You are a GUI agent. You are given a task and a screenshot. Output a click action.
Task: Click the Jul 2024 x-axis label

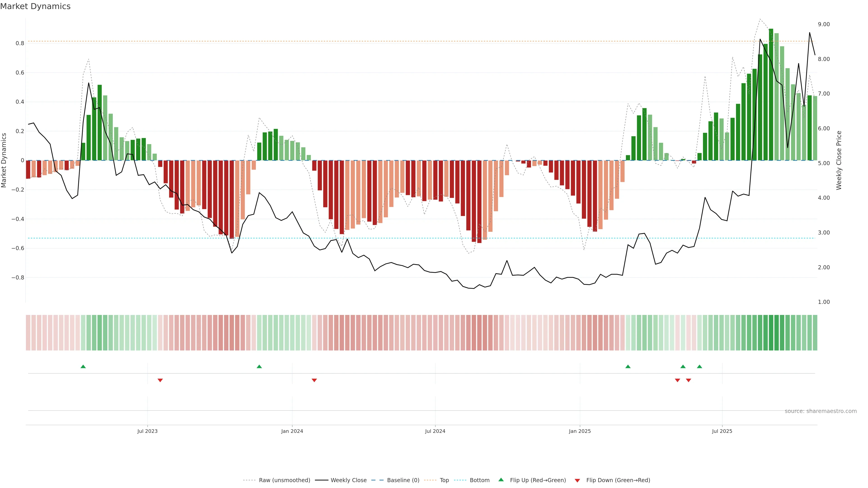[435, 431]
